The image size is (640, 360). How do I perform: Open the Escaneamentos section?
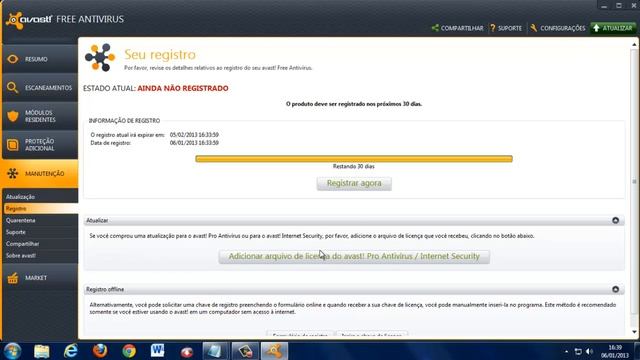point(40,88)
